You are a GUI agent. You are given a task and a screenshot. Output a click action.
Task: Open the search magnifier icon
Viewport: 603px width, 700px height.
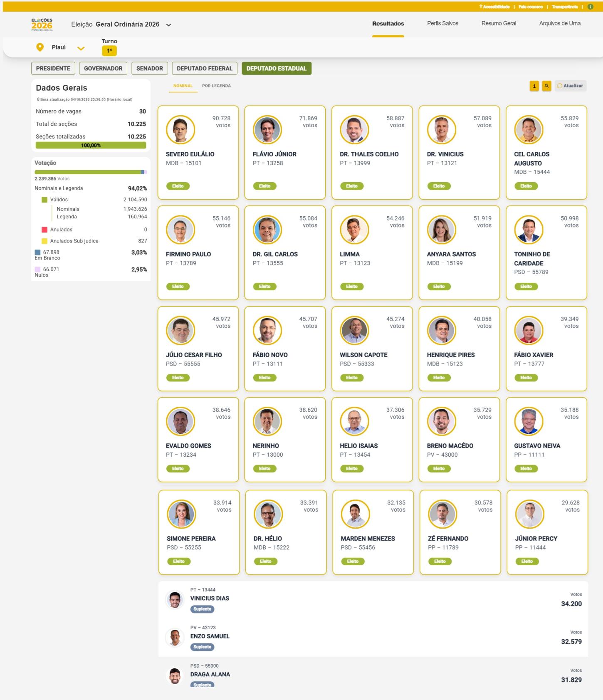point(546,86)
